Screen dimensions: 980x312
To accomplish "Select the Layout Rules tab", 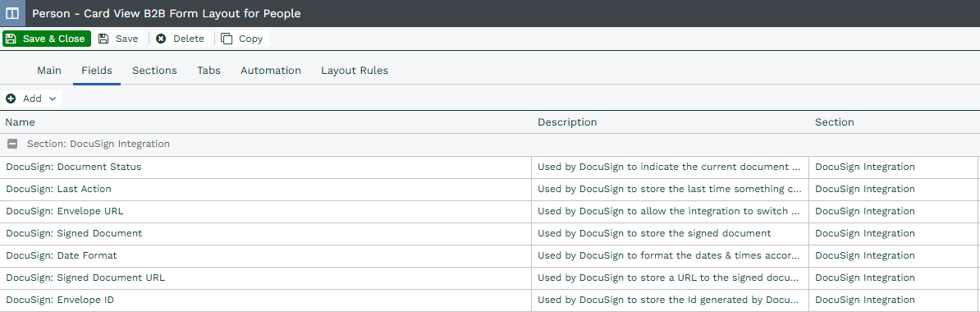I will coord(355,71).
